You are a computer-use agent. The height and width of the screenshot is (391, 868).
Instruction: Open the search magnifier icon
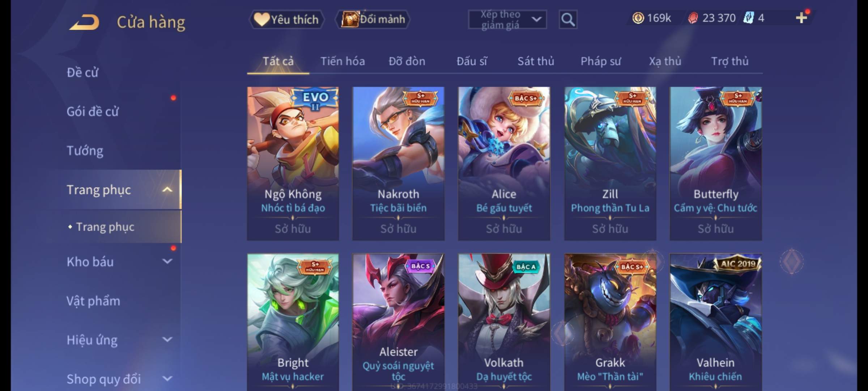click(568, 20)
